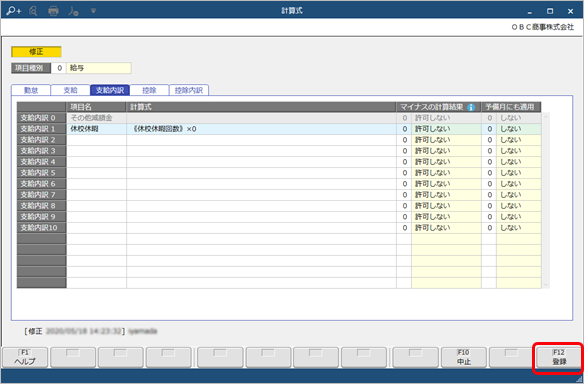Click the table scrollbar up arrow

[x=546, y=117]
